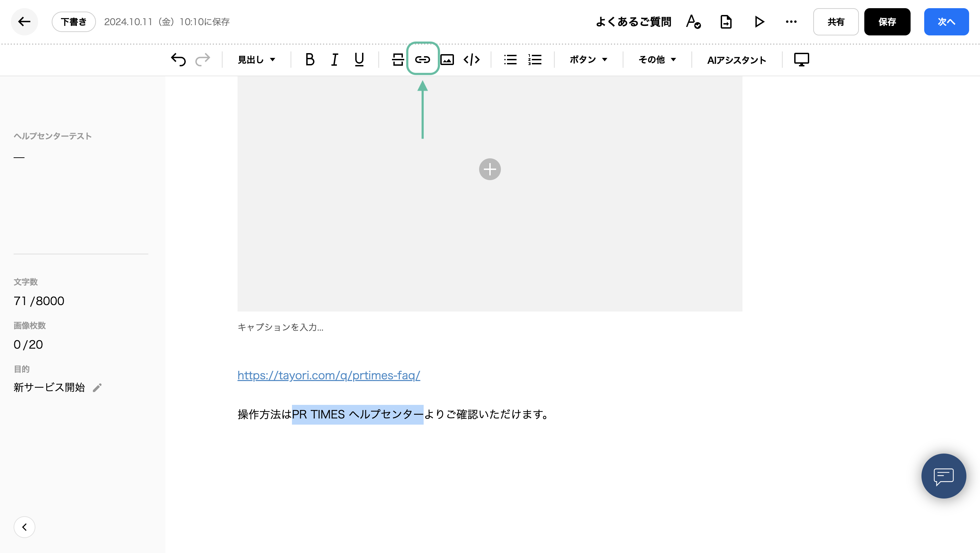Click the undo arrow
Screen dimensions: 980x553
(178, 59)
